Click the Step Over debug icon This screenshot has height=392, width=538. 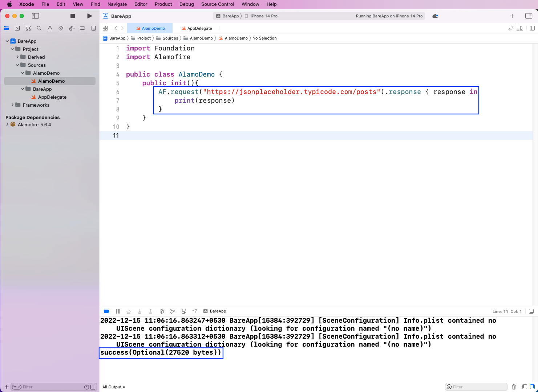pos(129,311)
